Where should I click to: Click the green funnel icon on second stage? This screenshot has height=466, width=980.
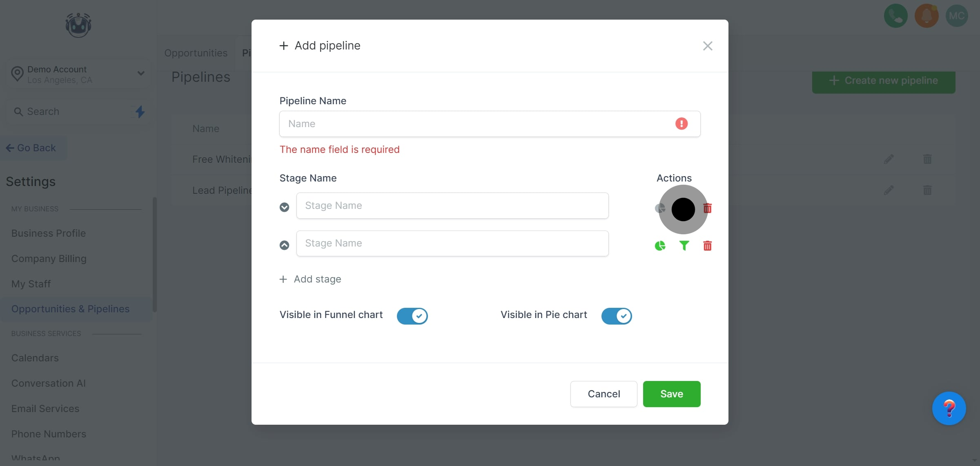click(x=684, y=246)
